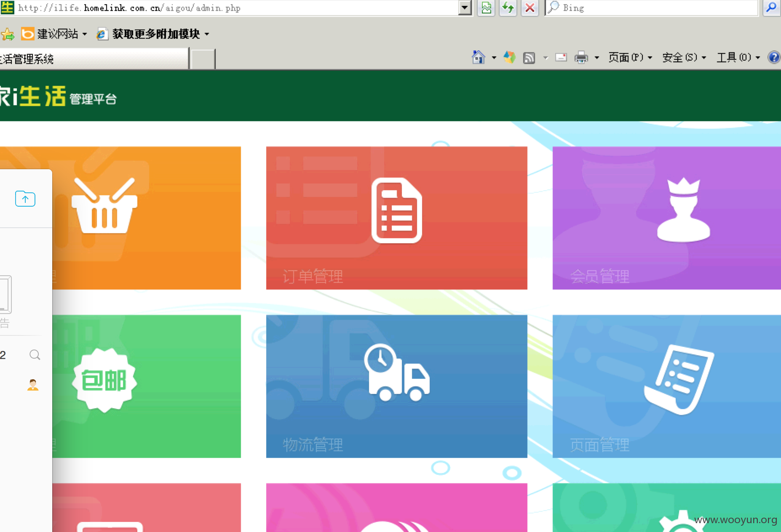Open the 安全(S) menu
This screenshot has height=532, width=781.
684,57
